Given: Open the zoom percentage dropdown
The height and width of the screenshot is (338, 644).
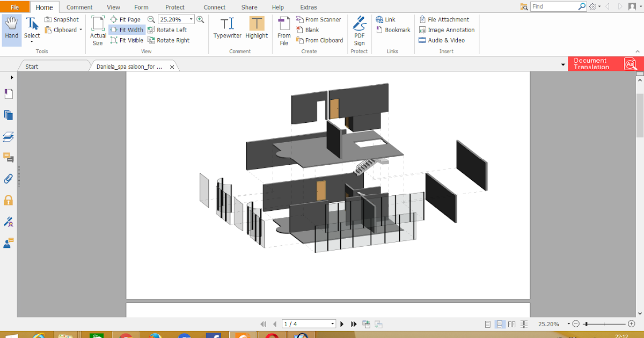Looking at the screenshot, I should (191, 19).
